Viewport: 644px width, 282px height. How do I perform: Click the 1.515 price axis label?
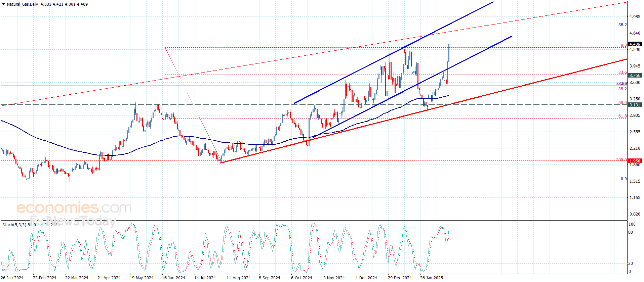[x=635, y=181]
